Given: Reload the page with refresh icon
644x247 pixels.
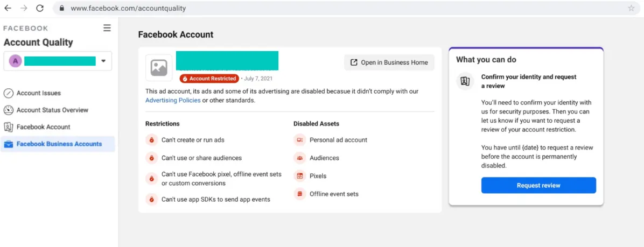Looking at the screenshot, I should pyautogui.click(x=40, y=8).
